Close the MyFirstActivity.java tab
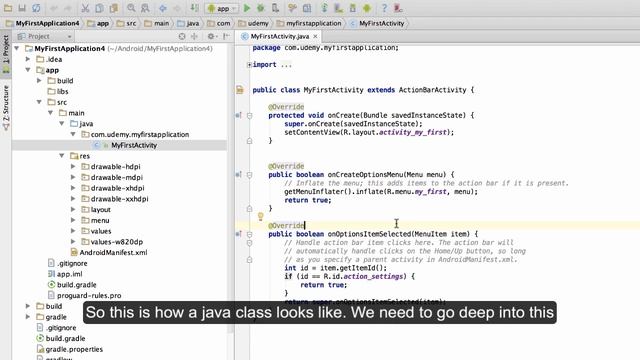Image resolution: width=640 pixels, height=360 pixels. coord(315,36)
